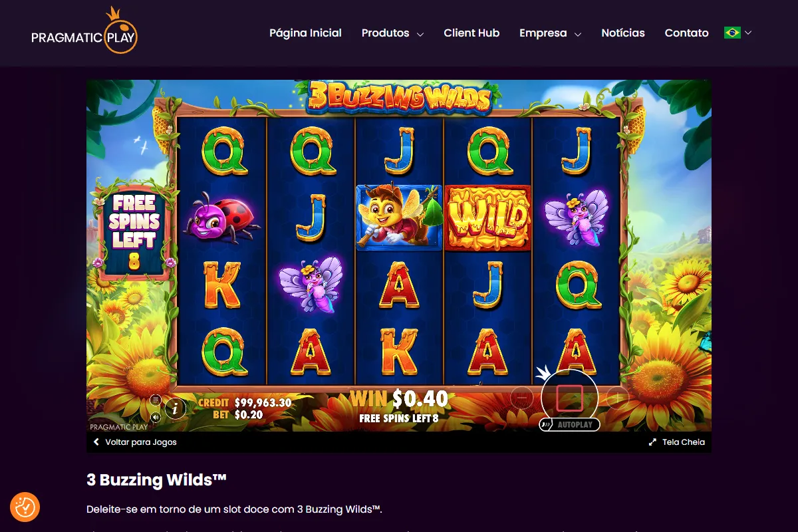This screenshot has height=532, width=798.
Task: Switch to Tela Cheia fullscreen
Action: point(677,442)
